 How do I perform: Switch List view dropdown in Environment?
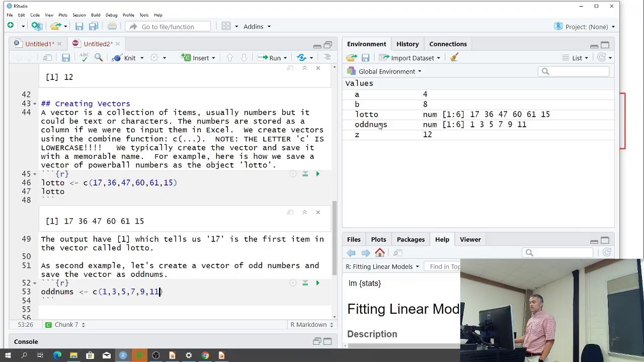click(x=575, y=58)
